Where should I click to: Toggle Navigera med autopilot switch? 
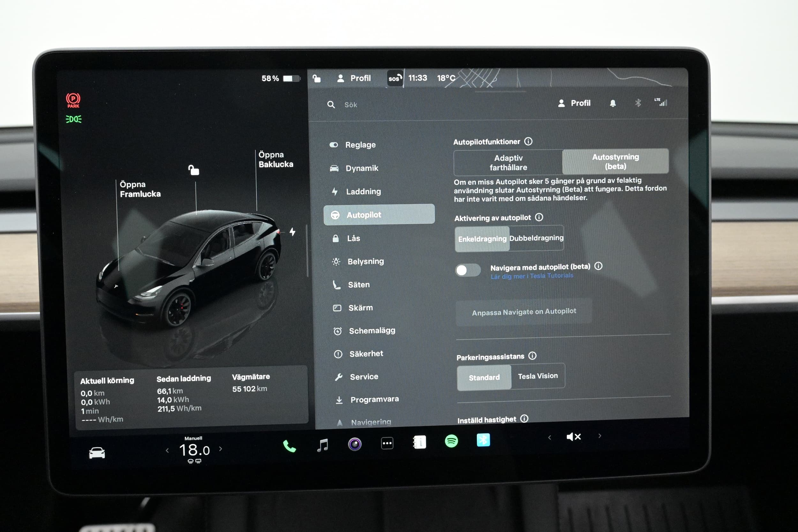pyautogui.click(x=468, y=270)
